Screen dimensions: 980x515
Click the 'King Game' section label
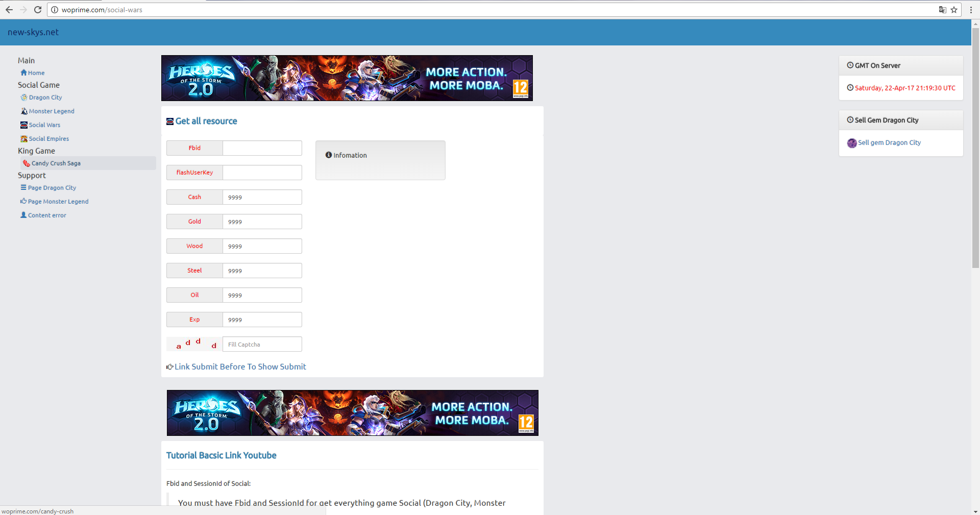point(36,151)
